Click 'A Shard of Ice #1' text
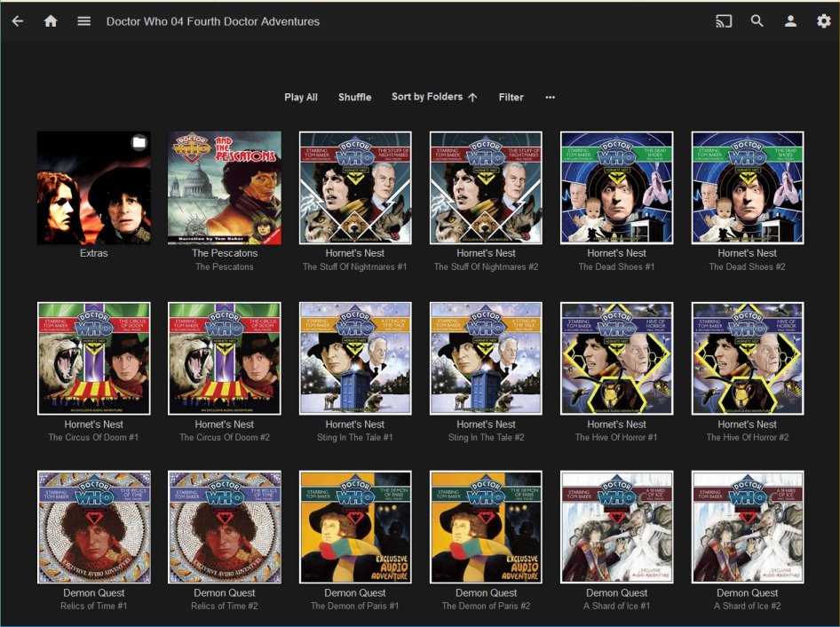 pos(616,606)
